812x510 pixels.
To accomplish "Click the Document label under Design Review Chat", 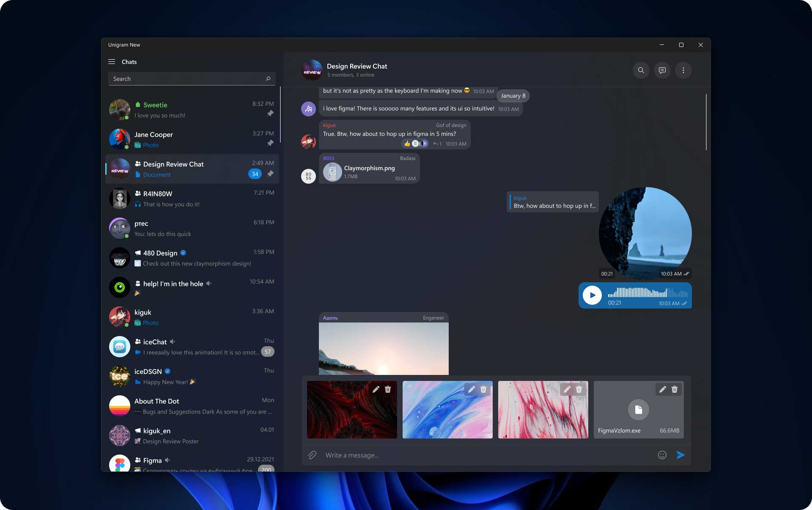I will [157, 175].
